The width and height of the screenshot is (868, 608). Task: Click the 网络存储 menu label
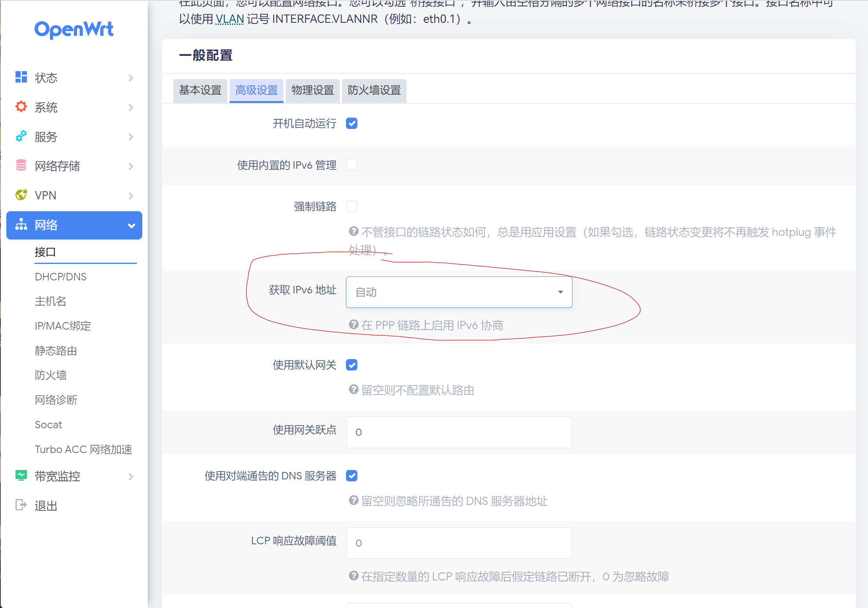pos(57,166)
